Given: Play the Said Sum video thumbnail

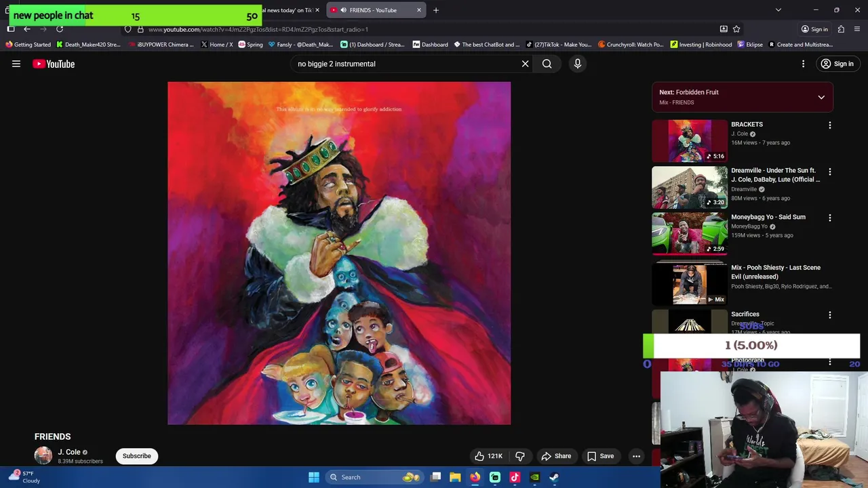Looking at the screenshot, I should 690,233.
